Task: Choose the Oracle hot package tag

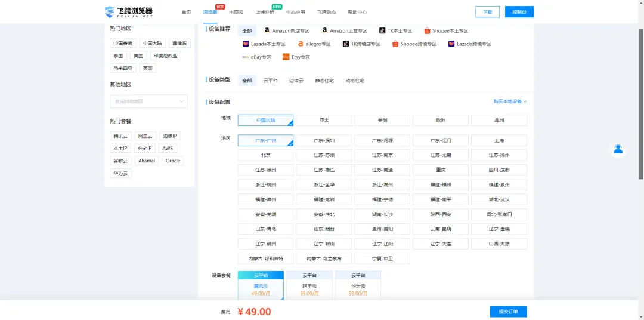Action: pos(173,161)
